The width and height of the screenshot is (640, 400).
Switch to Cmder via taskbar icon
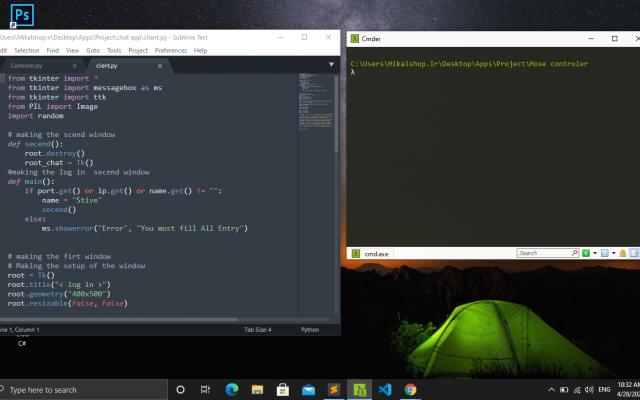360,390
